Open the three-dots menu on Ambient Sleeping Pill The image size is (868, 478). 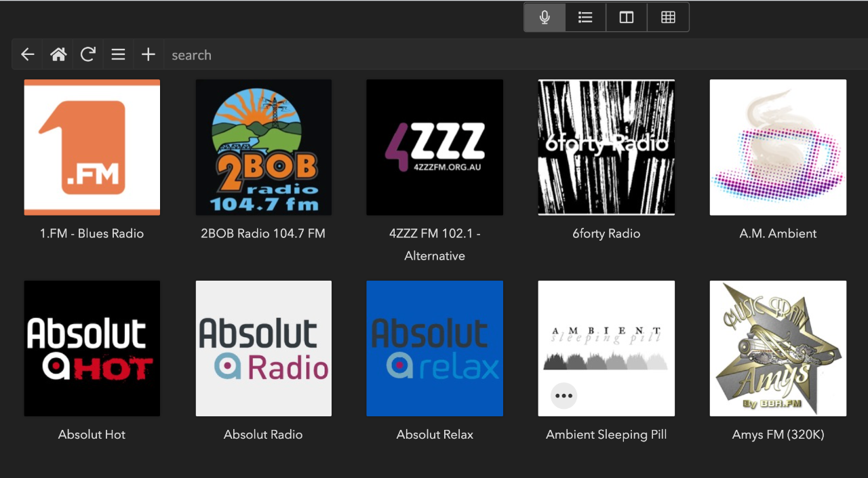pos(564,396)
